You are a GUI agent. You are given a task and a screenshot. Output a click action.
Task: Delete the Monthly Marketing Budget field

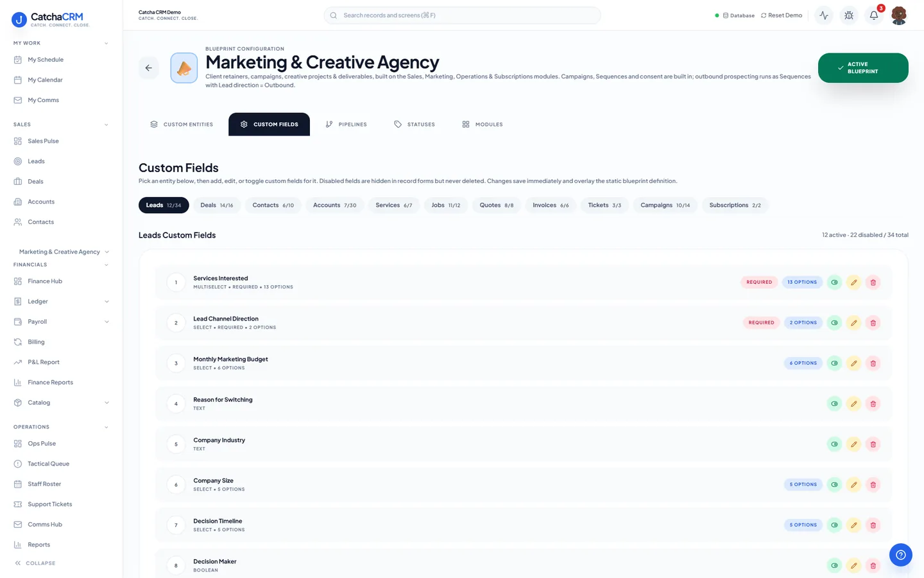tap(873, 363)
